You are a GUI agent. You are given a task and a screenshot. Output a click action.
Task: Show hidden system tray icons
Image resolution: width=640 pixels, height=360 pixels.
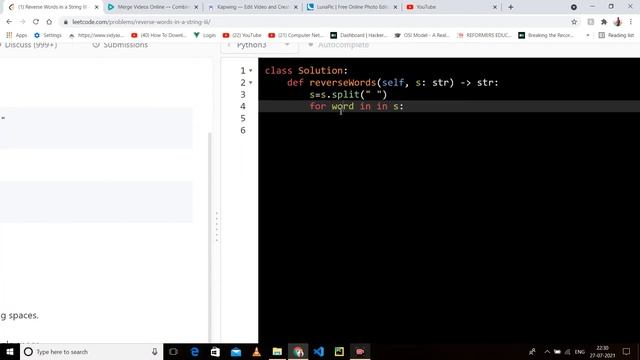point(547,351)
